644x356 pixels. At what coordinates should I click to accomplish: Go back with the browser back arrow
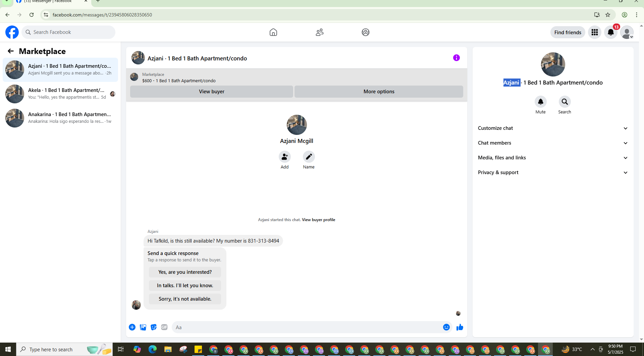[7, 15]
